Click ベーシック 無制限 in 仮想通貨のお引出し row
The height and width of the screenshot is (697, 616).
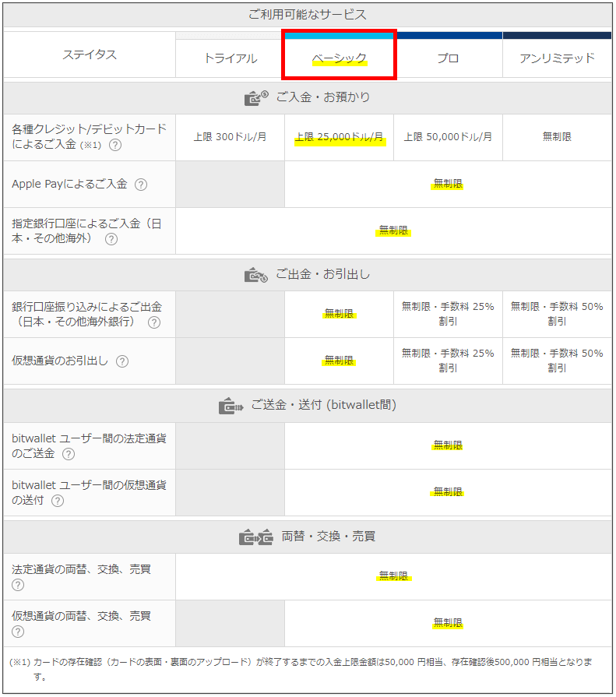pyautogui.click(x=339, y=361)
